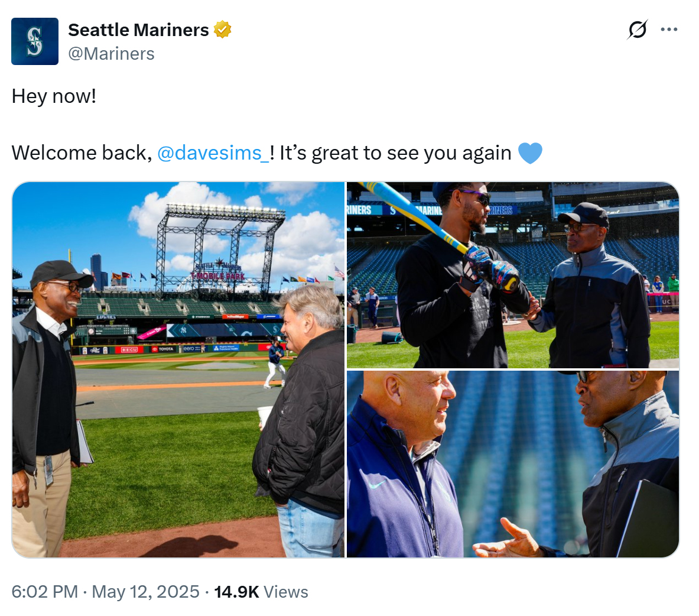Click the "Hey now!" post text
699x616 pixels.
(x=54, y=96)
